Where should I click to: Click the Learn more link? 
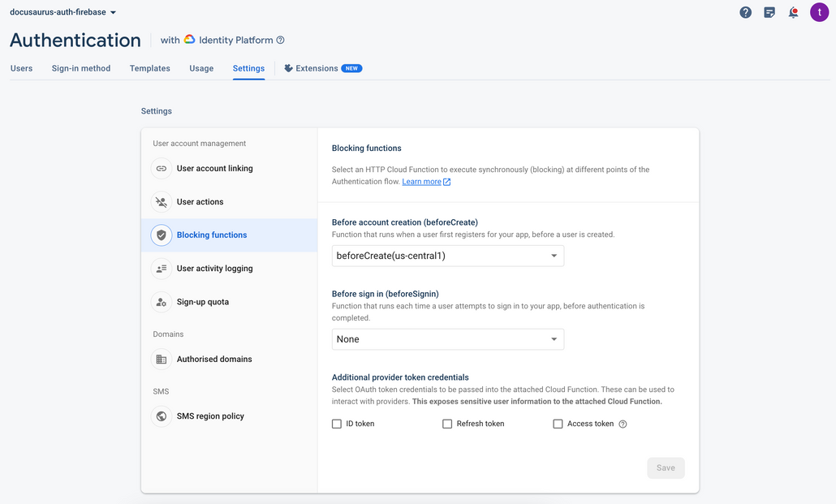tap(420, 181)
